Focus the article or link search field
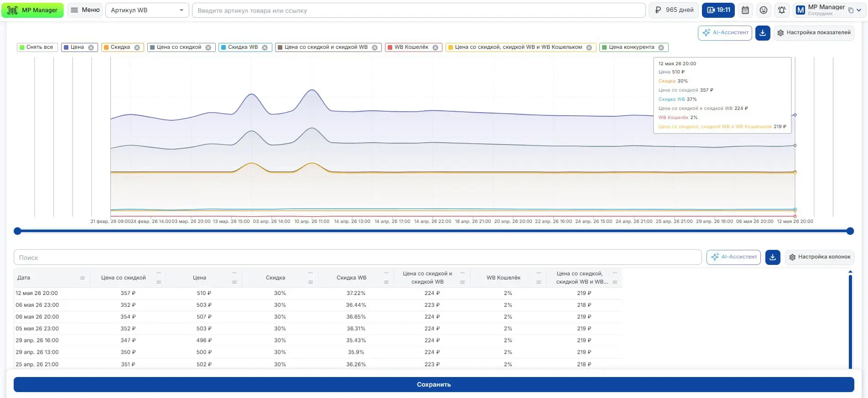Viewport: 868px width, 398px height. 418,10
